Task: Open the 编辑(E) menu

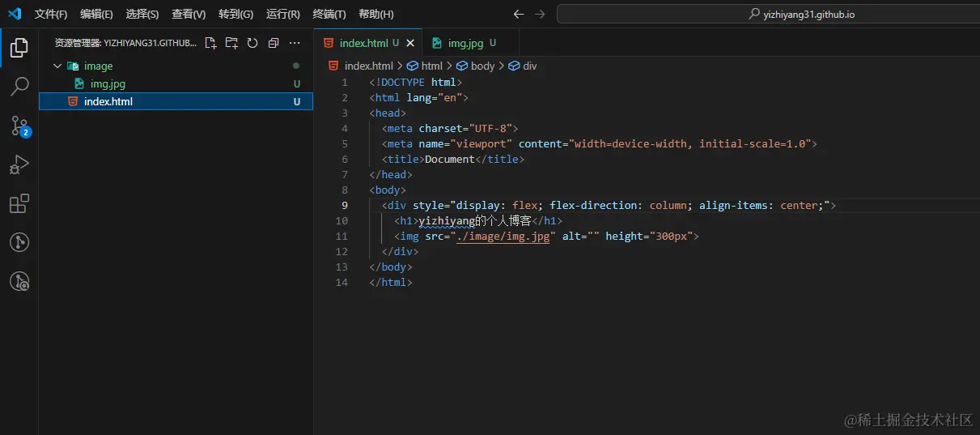Action: (x=96, y=14)
